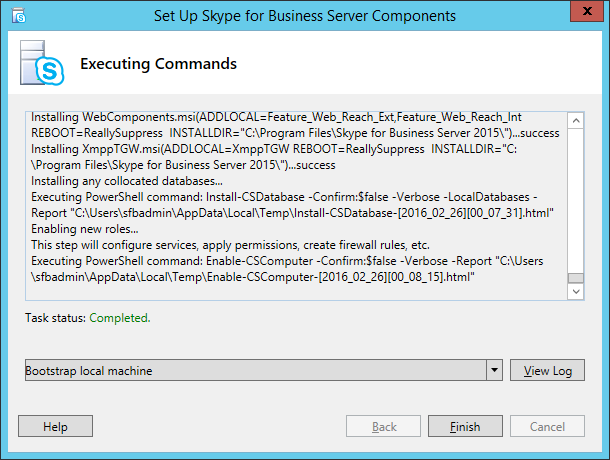The width and height of the screenshot is (610, 460).
Task: Open the Bootstrap local machine dropdown arrow
Action: coord(494,370)
